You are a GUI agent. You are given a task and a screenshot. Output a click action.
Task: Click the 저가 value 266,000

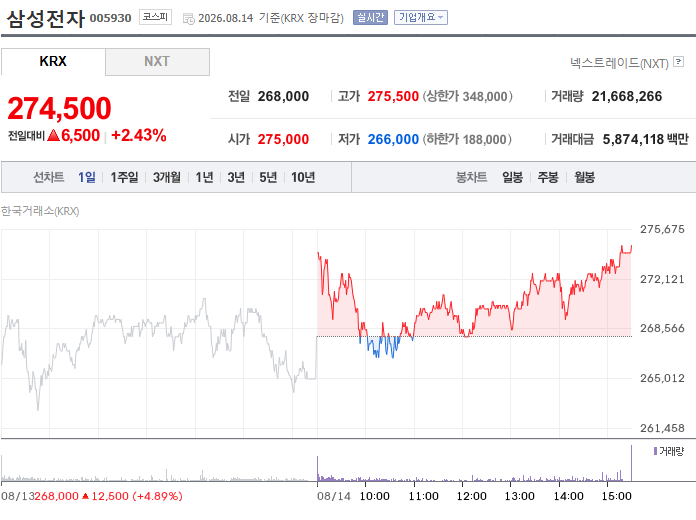coord(393,139)
